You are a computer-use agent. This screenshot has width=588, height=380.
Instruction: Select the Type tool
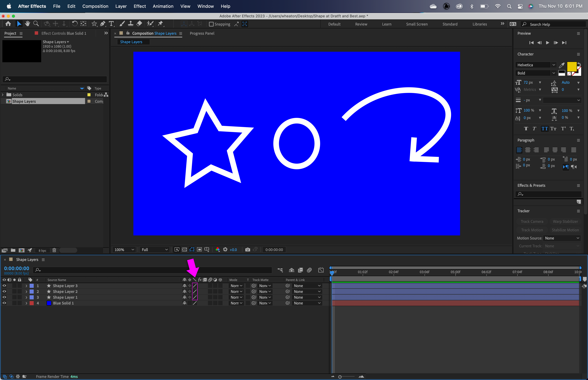111,23
